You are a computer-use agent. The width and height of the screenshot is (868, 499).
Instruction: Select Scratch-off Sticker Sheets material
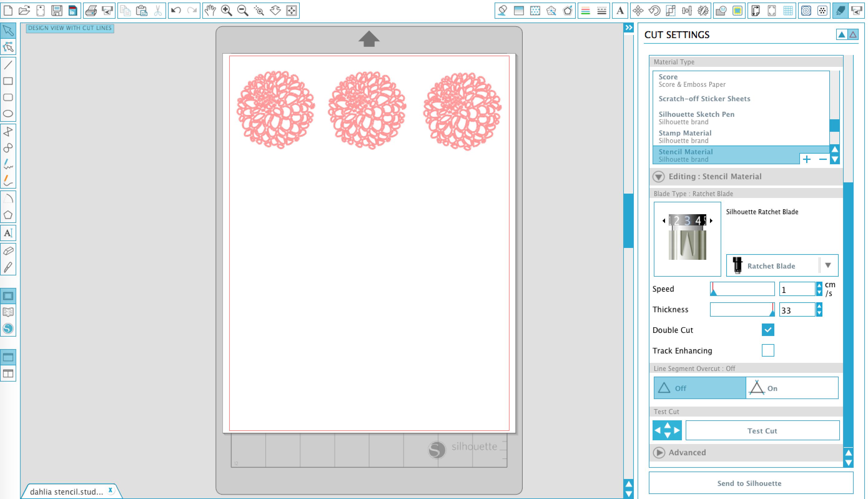704,98
